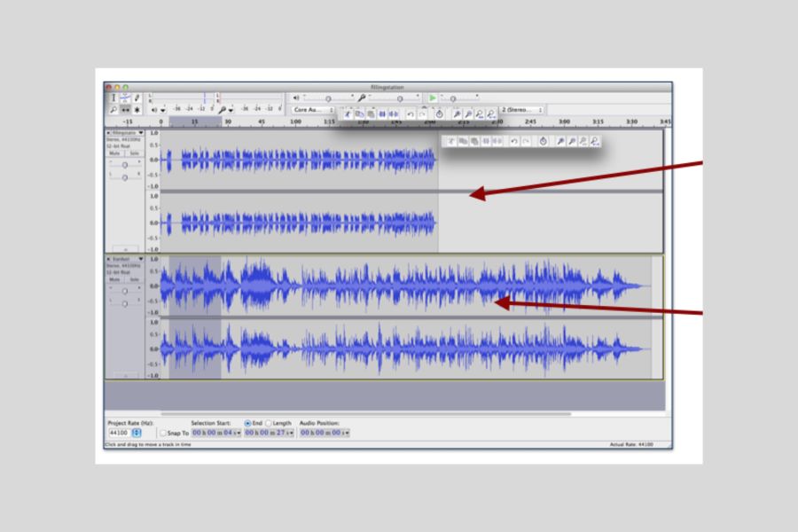Click the second track's gain slider

[125, 291]
